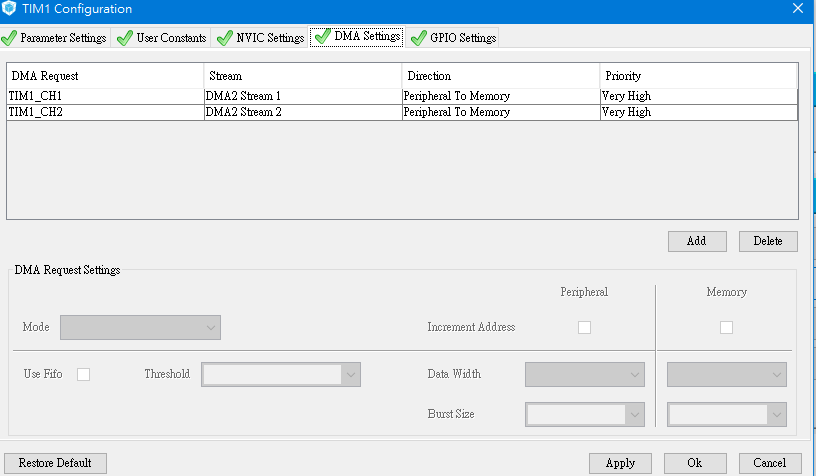
Task: Open the Peripheral Burst Size dropdown
Action: tap(585, 415)
